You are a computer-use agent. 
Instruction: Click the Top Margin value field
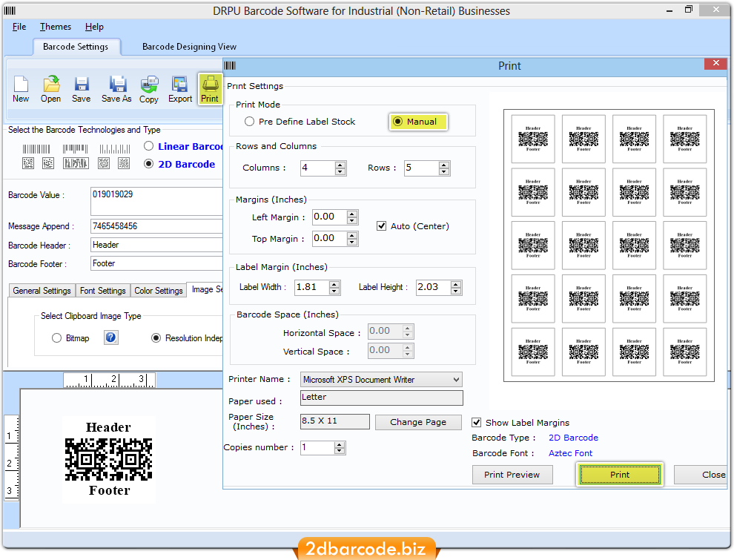pos(329,238)
